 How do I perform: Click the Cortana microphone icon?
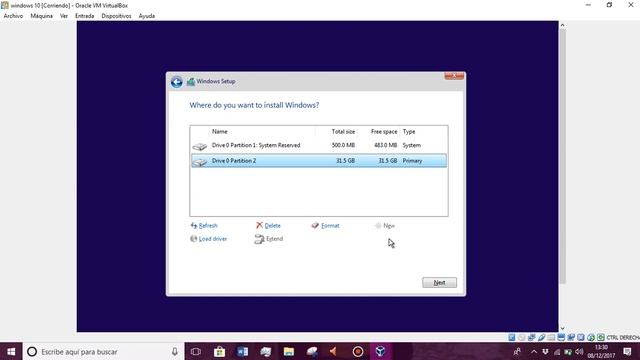[174, 351]
